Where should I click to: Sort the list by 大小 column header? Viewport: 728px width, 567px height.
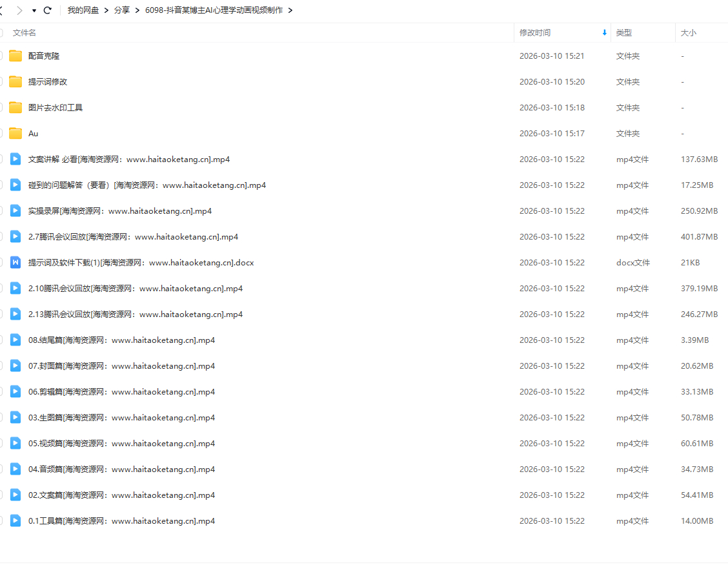point(688,33)
